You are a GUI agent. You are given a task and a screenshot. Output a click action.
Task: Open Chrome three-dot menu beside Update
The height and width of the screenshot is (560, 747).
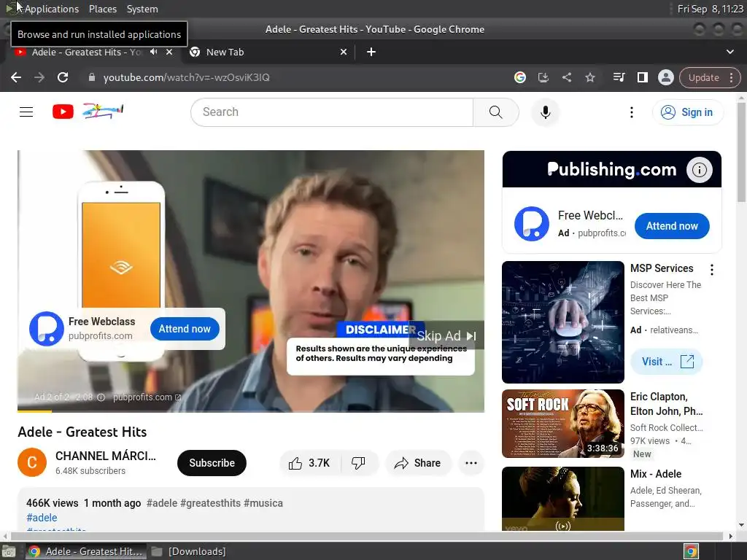click(x=731, y=77)
